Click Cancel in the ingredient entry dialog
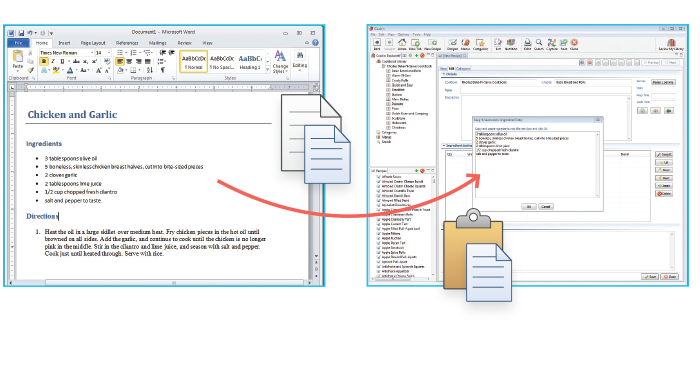This screenshot has height=383, width=700. 546,207
